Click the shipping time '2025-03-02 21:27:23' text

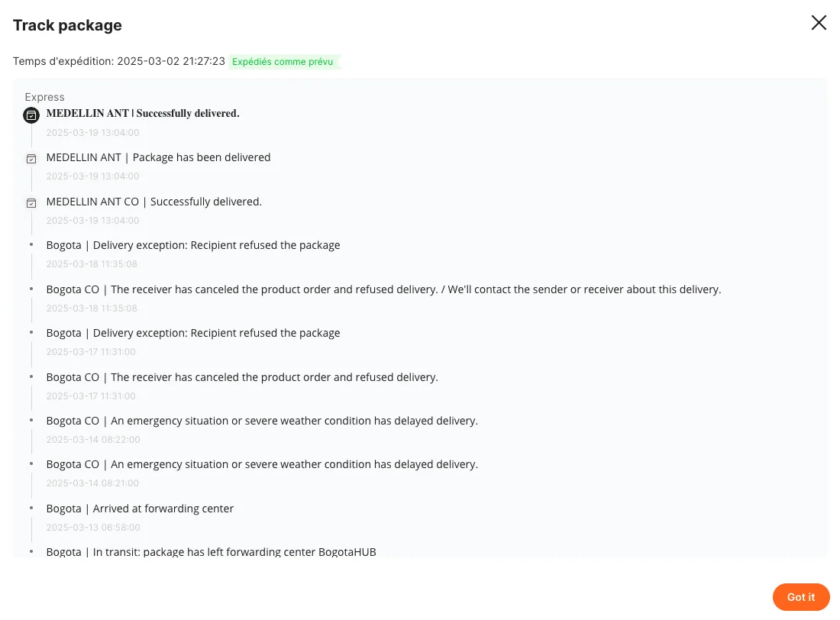click(x=171, y=61)
